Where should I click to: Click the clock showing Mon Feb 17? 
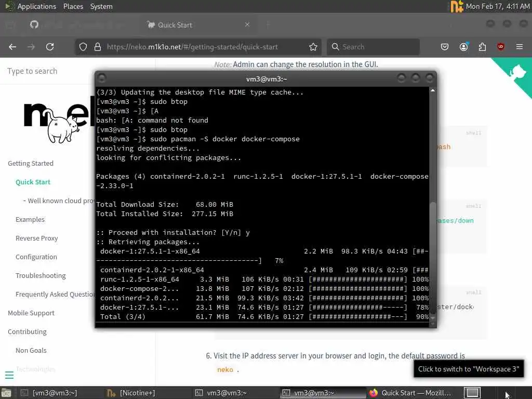tap(497, 6)
